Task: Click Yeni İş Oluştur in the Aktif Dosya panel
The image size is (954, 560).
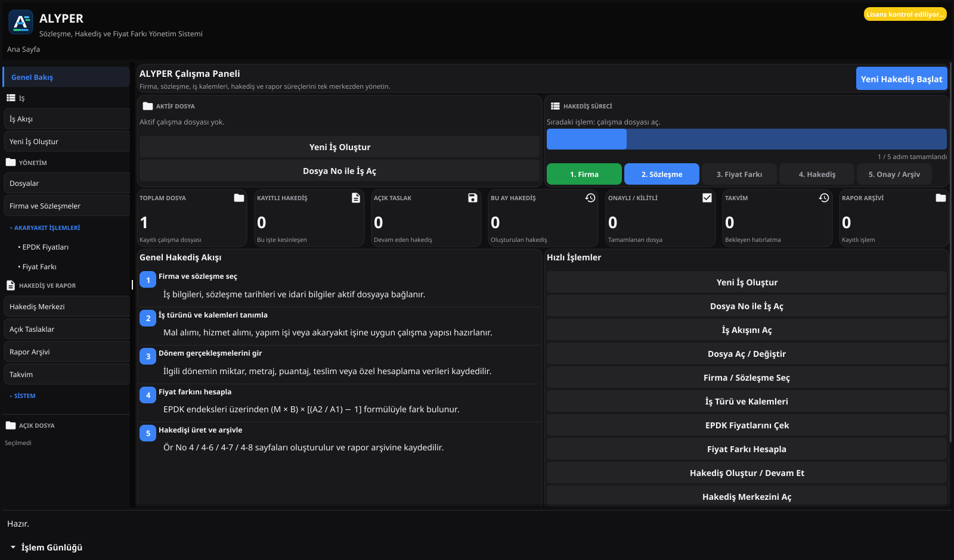Action: coord(339,147)
